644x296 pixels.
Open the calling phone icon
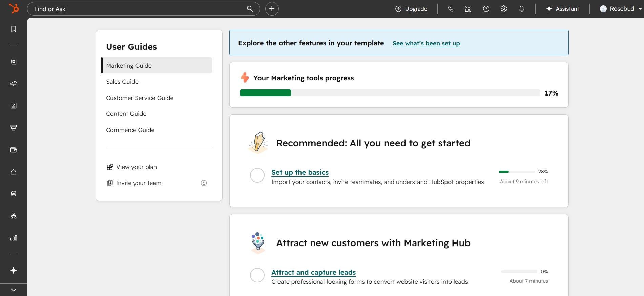[x=451, y=9]
